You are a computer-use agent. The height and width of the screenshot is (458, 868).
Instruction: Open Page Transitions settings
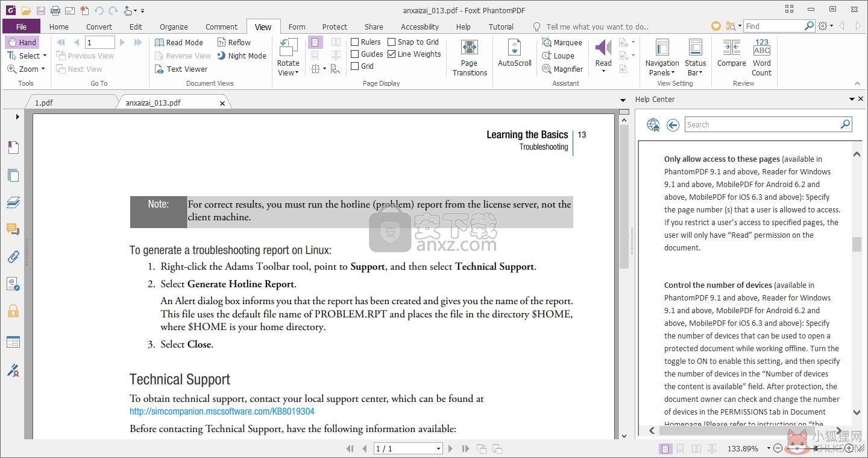(470, 57)
